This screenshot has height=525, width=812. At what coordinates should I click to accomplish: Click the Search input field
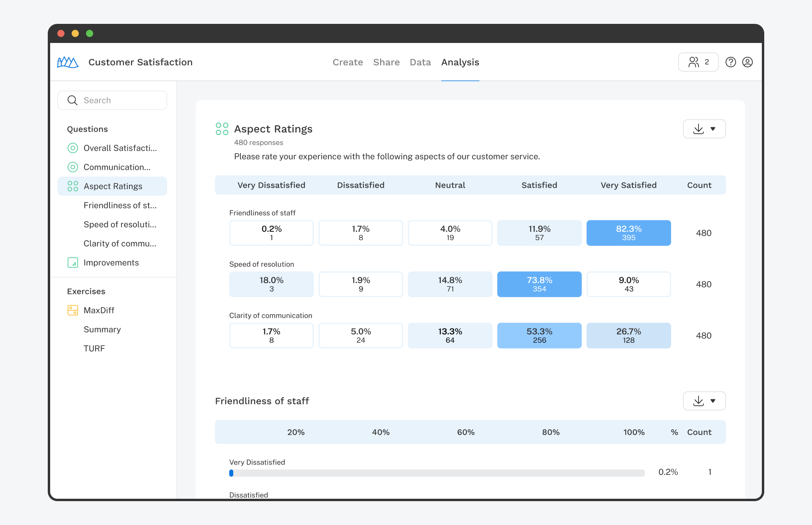pos(112,100)
